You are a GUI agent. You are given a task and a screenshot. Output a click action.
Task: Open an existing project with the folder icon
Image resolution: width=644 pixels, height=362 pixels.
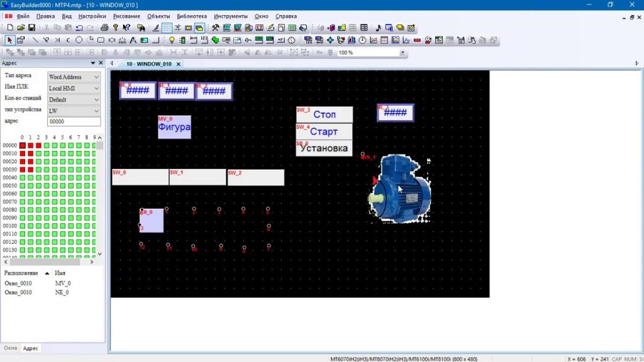(x=21, y=28)
